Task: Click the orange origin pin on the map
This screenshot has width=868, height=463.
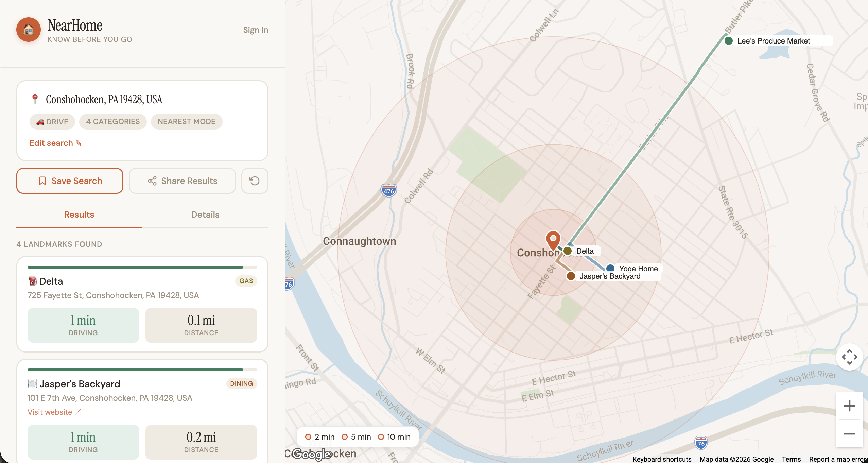Action: [553, 240]
